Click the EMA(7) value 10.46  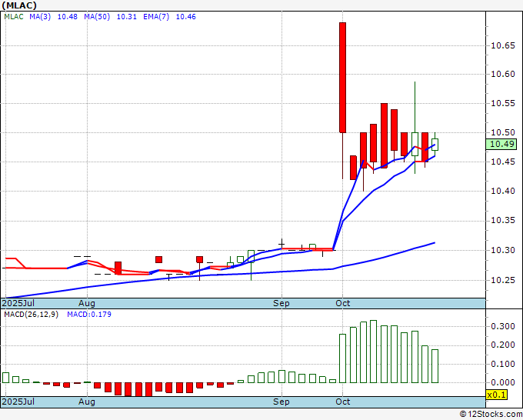(x=186, y=17)
